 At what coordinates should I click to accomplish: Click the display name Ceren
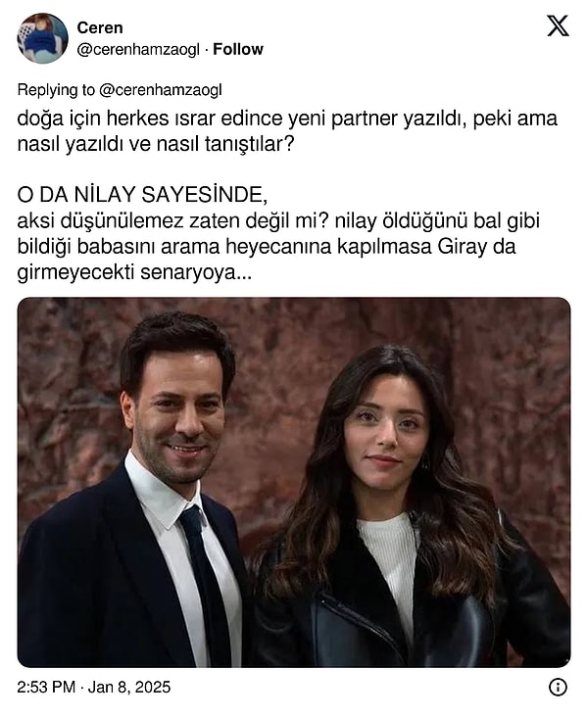(x=100, y=27)
